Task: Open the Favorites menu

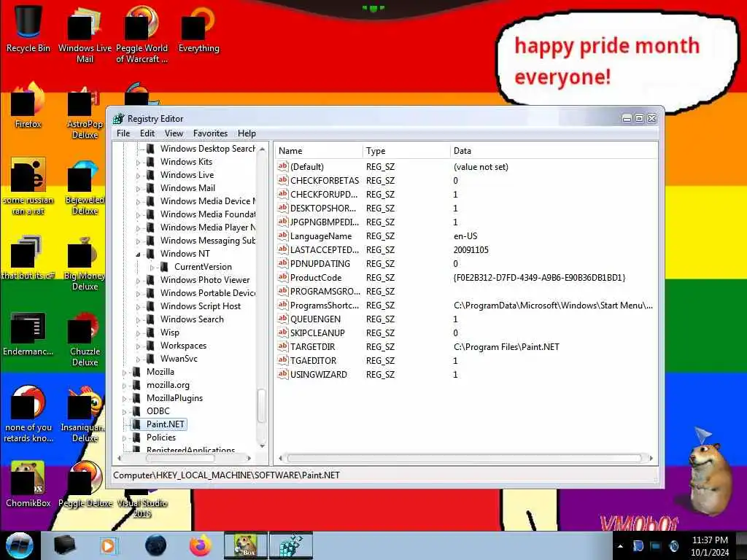Action: click(x=210, y=133)
